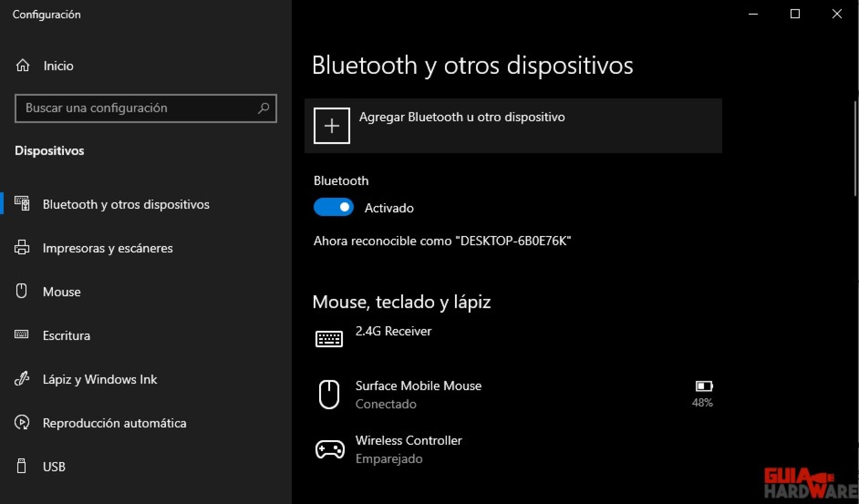Screen dimensions: 859x504
Task: Click the printer icon in sidebar
Action: tap(22, 247)
